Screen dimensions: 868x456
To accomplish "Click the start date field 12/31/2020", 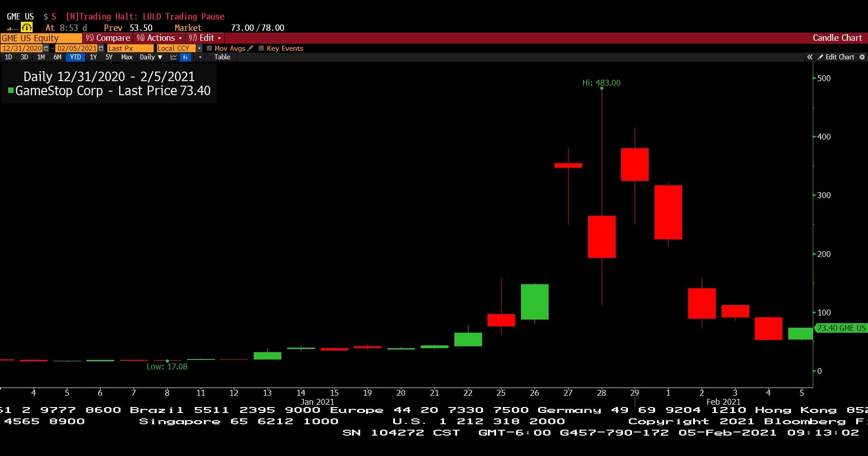I will 22,48.
